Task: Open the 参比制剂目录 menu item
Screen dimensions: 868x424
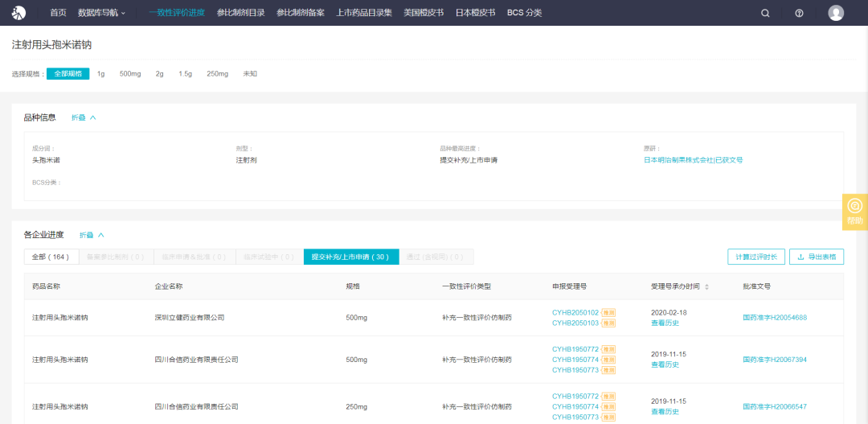Action: (x=240, y=13)
